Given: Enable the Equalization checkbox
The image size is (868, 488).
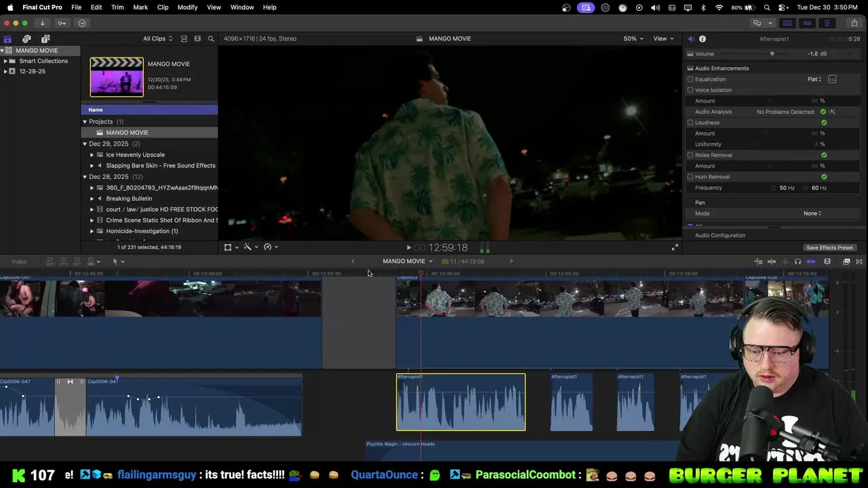Looking at the screenshot, I should click(690, 79).
